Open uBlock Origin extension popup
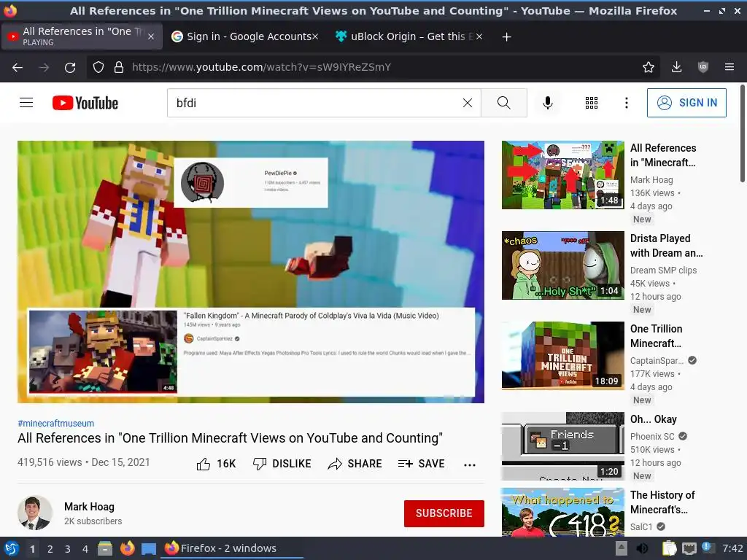Screen dimensions: 747x560 coord(703,67)
